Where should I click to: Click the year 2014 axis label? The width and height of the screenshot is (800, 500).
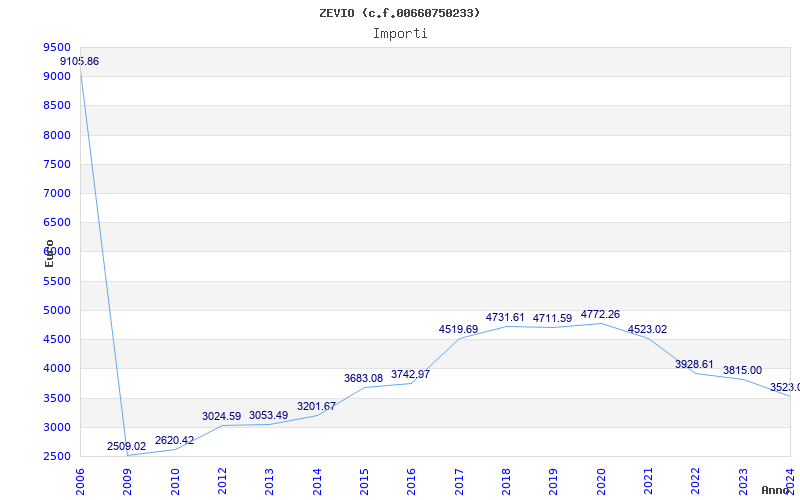317,482
